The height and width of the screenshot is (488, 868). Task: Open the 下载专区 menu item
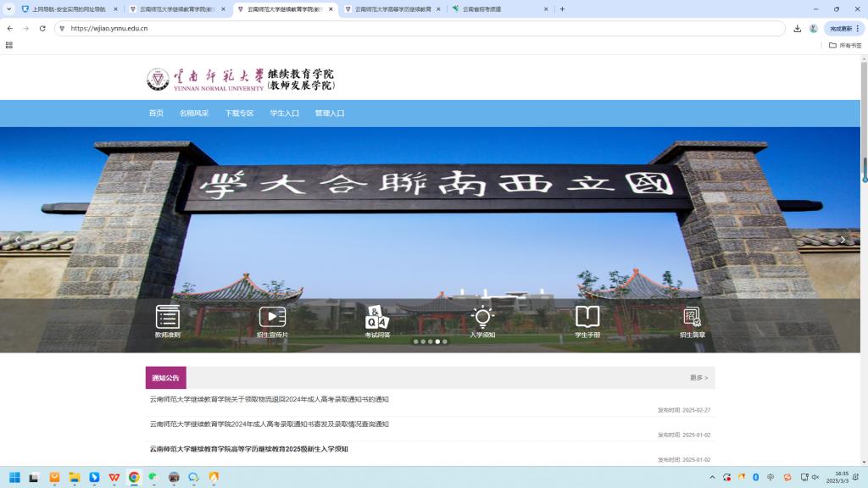(x=239, y=114)
